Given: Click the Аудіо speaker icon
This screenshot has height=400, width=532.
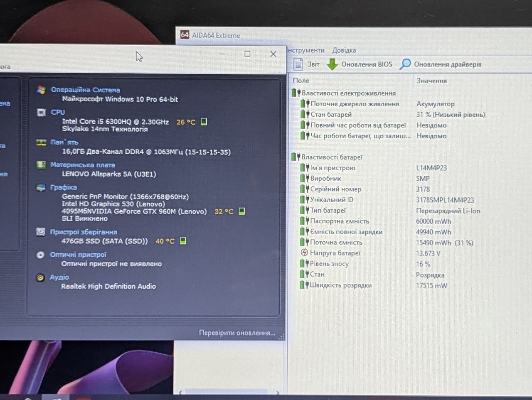Looking at the screenshot, I should tap(40, 277).
